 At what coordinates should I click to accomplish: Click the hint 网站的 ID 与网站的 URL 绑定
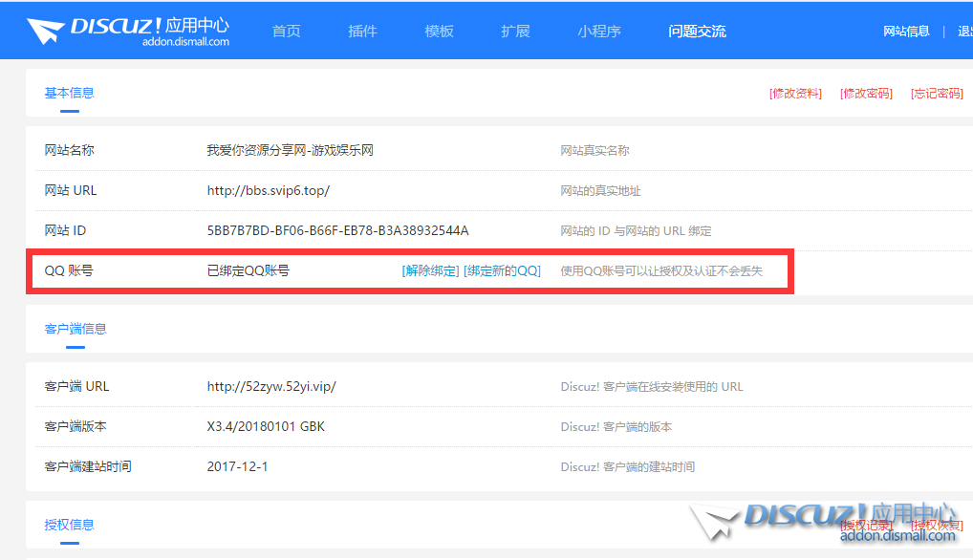[x=636, y=231]
